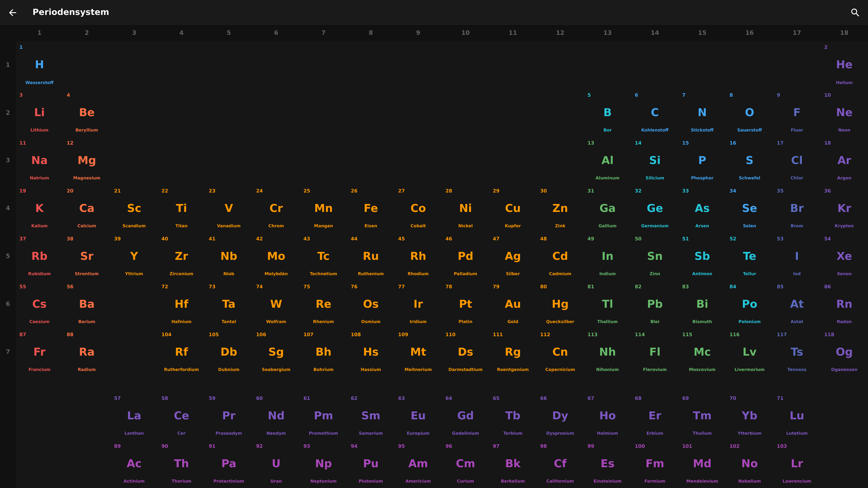Viewport: 868px width, 488px height.
Task: Open the Cobalt (Co) element
Action: pyautogui.click(x=418, y=208)
